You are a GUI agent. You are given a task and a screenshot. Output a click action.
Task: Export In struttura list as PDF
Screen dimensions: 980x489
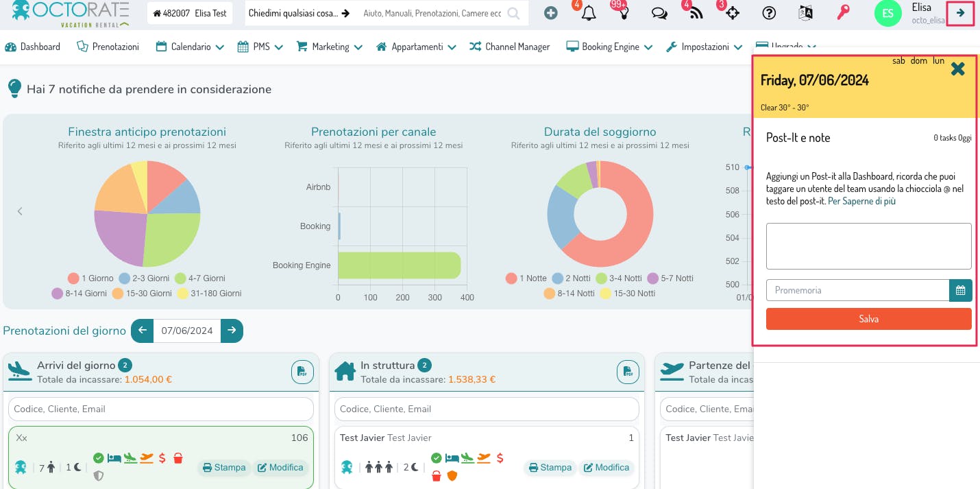[628, 372]
